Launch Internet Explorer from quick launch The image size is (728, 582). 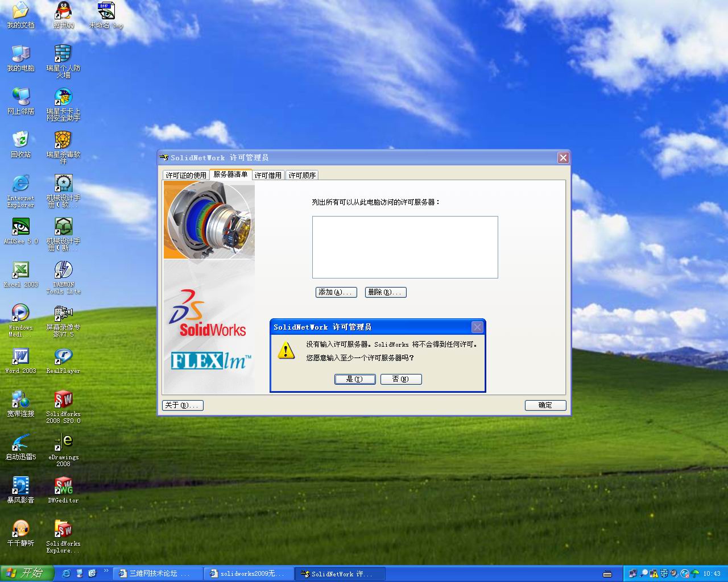click(x=66, y=573)
